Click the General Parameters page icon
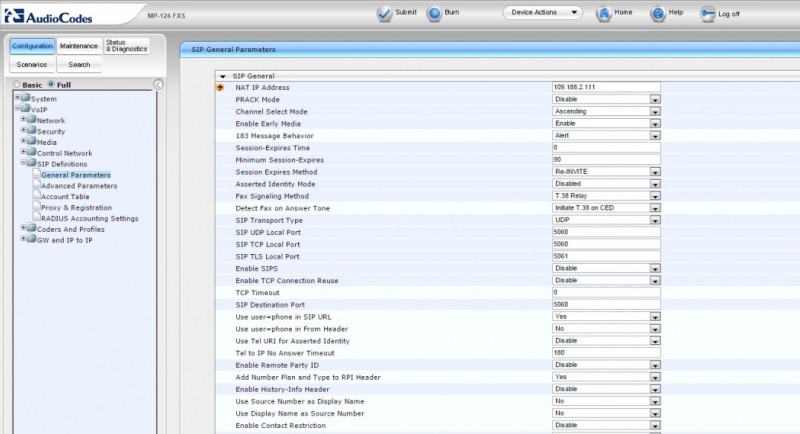 pos(37,173)
